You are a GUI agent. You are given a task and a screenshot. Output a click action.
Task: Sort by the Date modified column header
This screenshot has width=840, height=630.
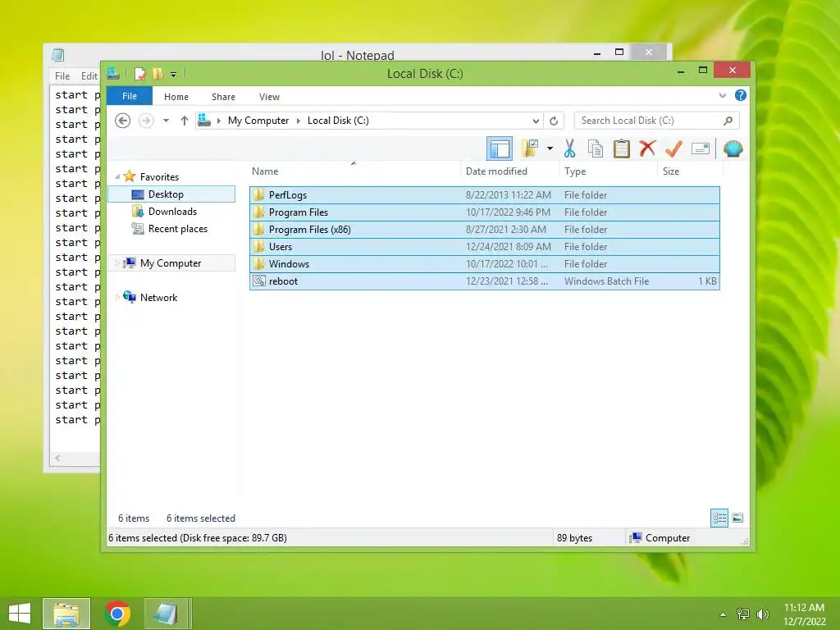[x=509, y=171]
